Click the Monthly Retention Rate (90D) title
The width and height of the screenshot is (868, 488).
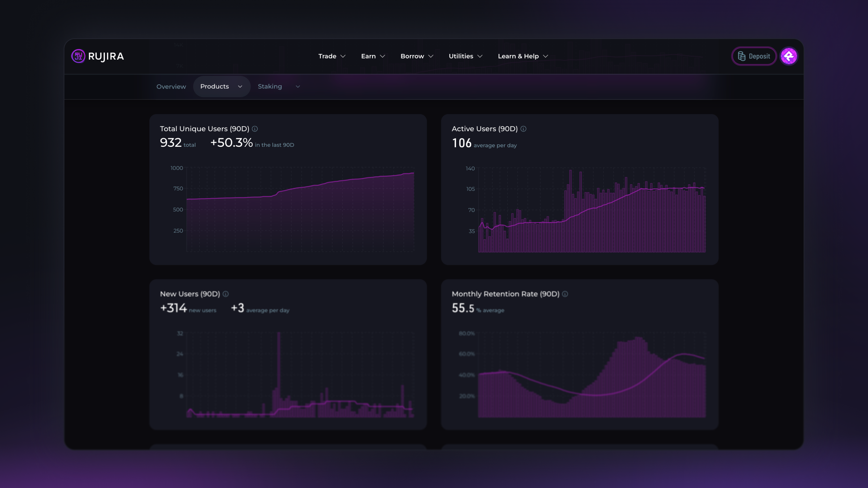click(x=506, y=294)
